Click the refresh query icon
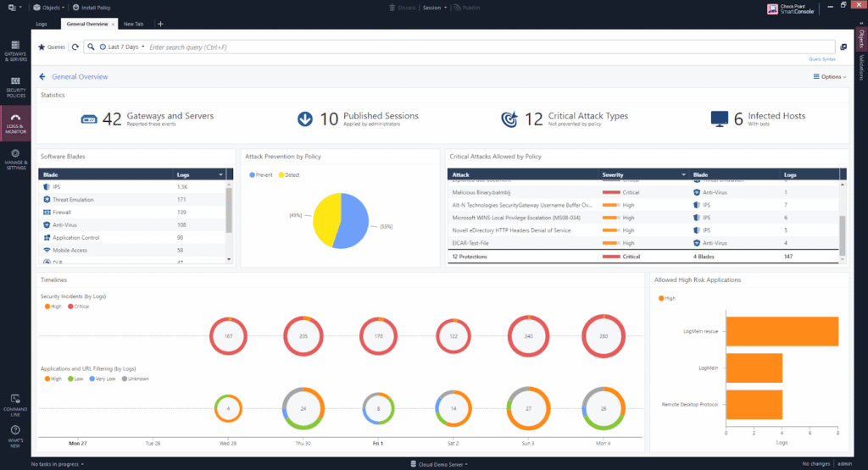868x470 pixels. tap(75, 47)
